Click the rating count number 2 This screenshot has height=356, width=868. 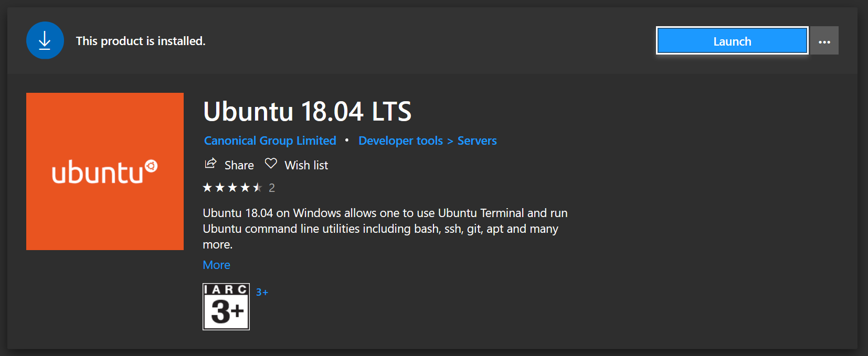(272, 188)
